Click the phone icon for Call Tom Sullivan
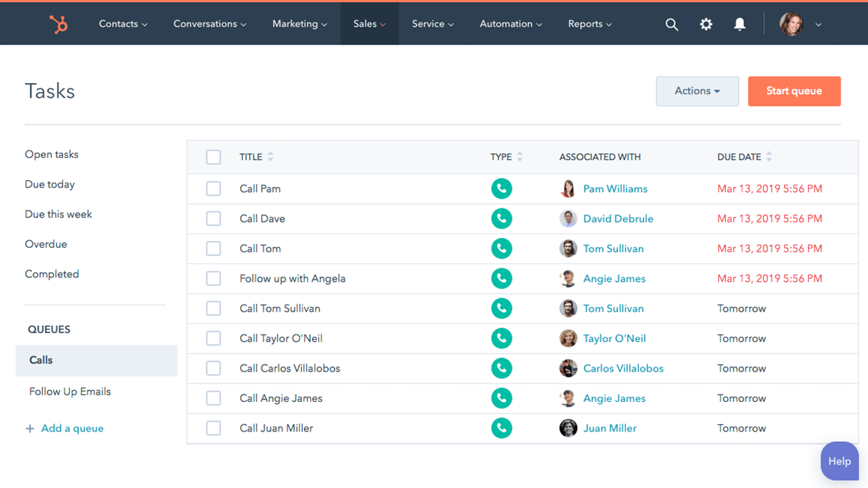 (x=502, y=309)
